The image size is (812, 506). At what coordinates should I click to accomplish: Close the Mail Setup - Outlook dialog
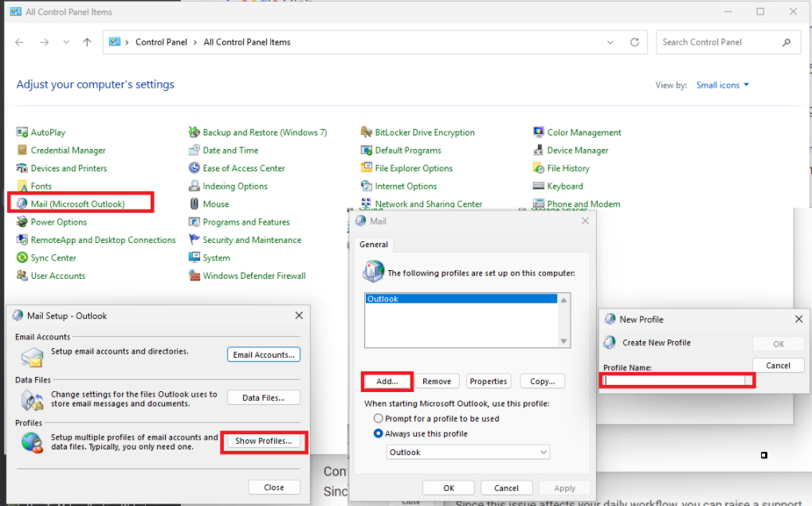click(299, 316)
